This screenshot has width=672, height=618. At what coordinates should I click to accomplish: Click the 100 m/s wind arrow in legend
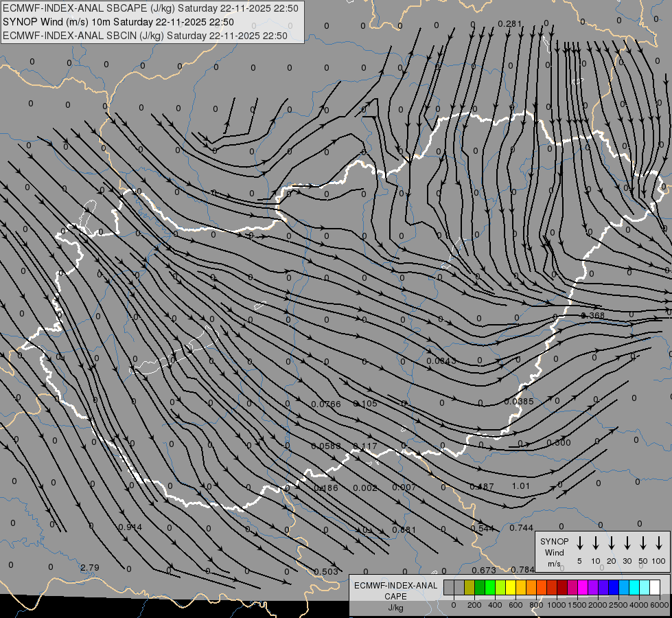659,542
